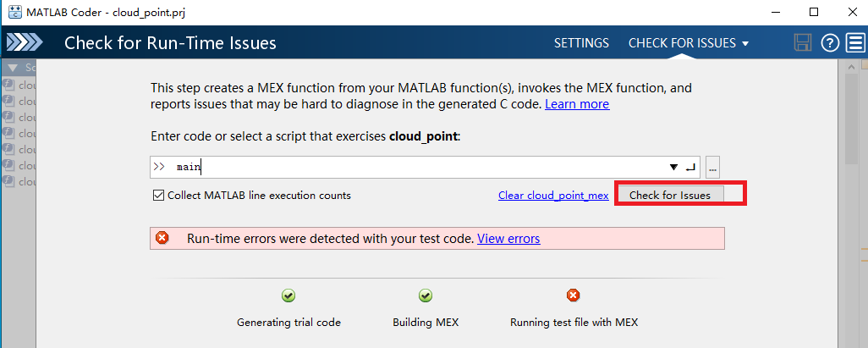Click green check icon above Building MEX

[426, 296]
